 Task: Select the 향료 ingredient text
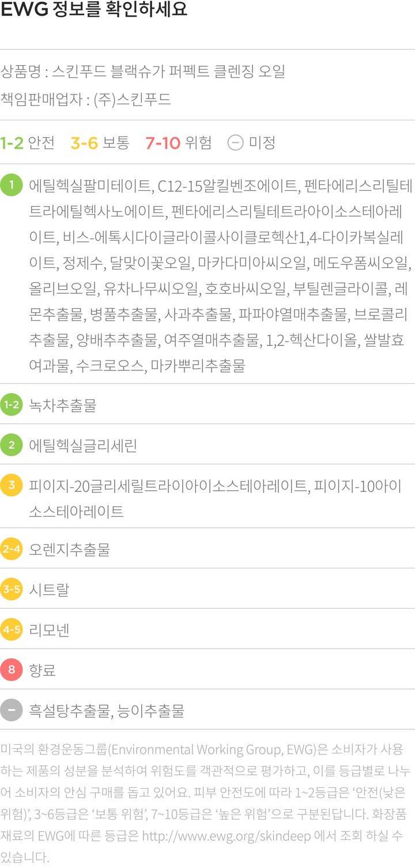[x=43, y=670]
